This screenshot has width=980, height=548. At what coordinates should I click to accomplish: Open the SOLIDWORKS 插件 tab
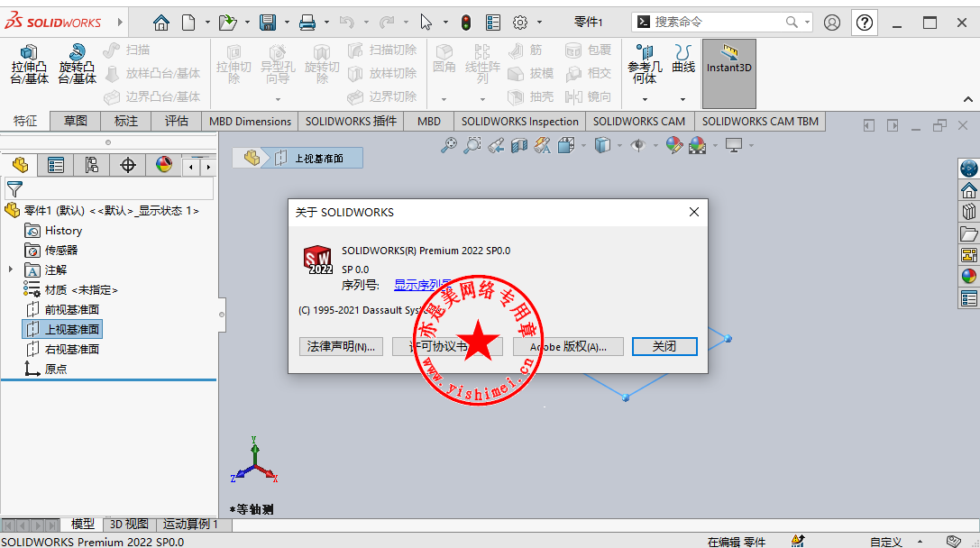click(351, 121)
